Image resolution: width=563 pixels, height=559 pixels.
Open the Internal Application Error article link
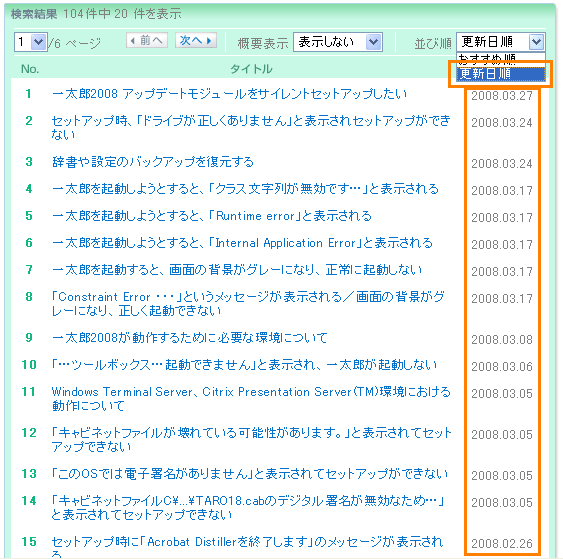pos(242,243)
